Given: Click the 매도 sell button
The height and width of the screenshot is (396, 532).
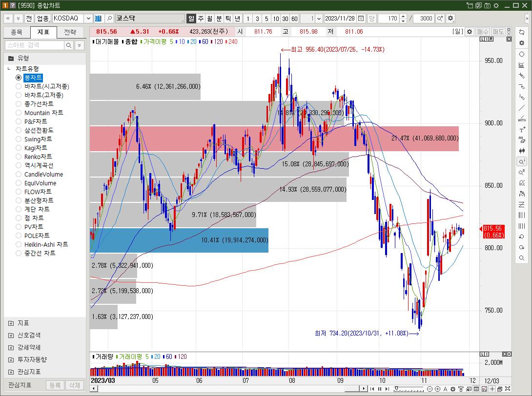Looking at the screenshot, I should point(498,32).
